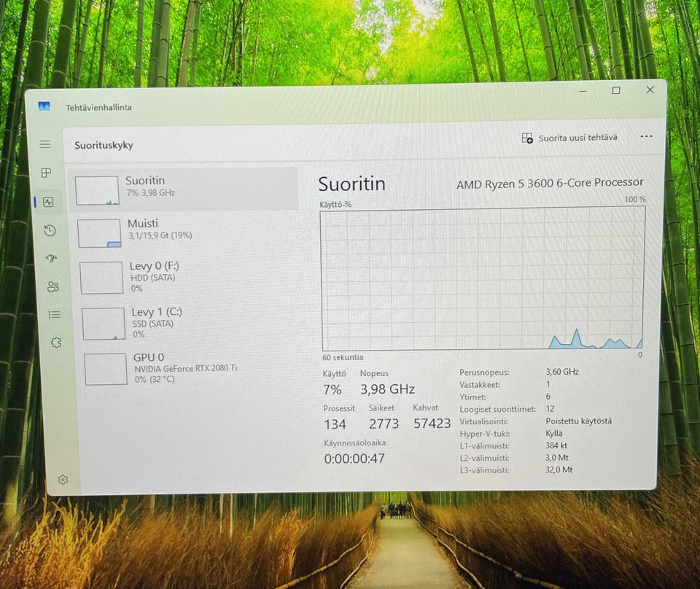Viewport: 700px width, 589px height.
Task: Open the Startup apps gauge icon
Action: [x=52, y=258]
